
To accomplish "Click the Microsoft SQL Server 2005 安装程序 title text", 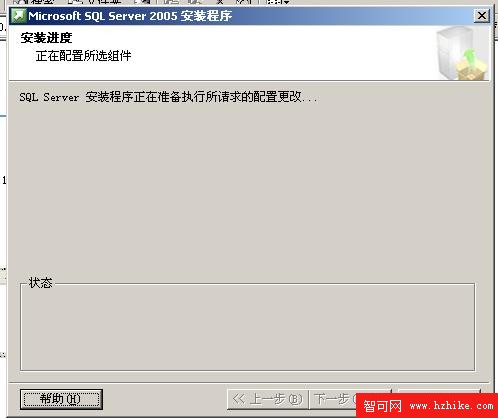I will (130, 16).
